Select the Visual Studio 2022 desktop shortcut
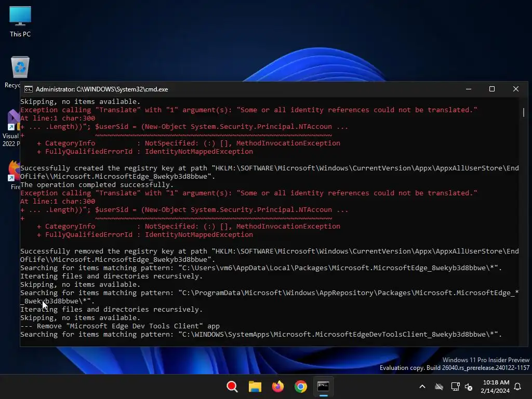Screen dimensions: 532x399 11,128
